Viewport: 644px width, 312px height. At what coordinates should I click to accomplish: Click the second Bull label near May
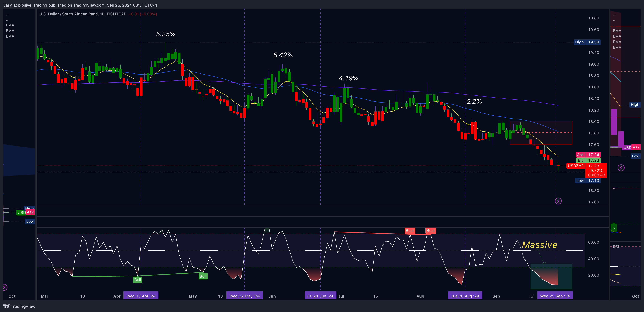click(x=203, y=276)
